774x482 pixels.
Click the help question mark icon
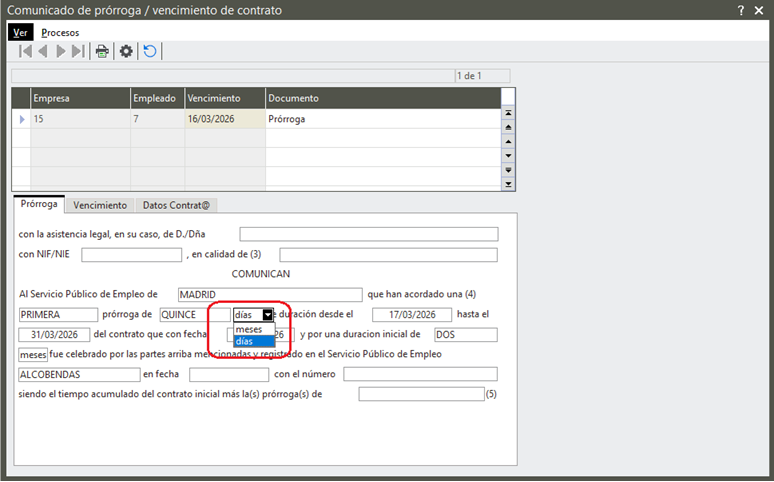741,10
